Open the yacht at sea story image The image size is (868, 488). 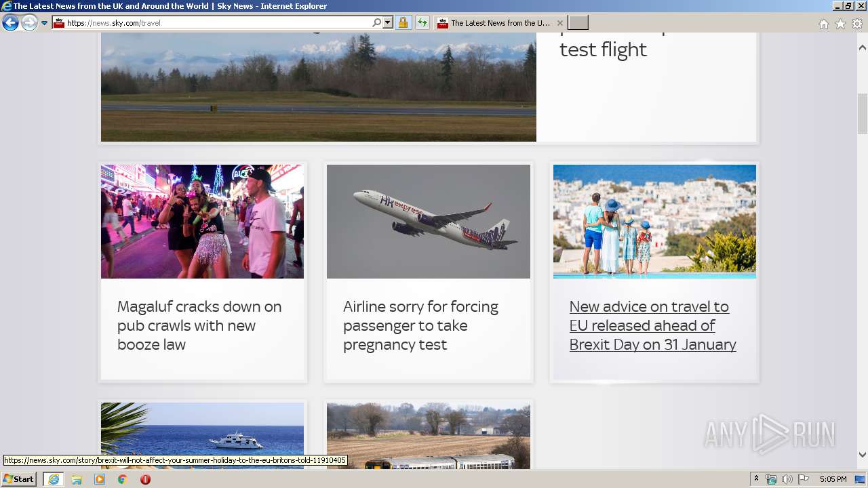(202, 436)
